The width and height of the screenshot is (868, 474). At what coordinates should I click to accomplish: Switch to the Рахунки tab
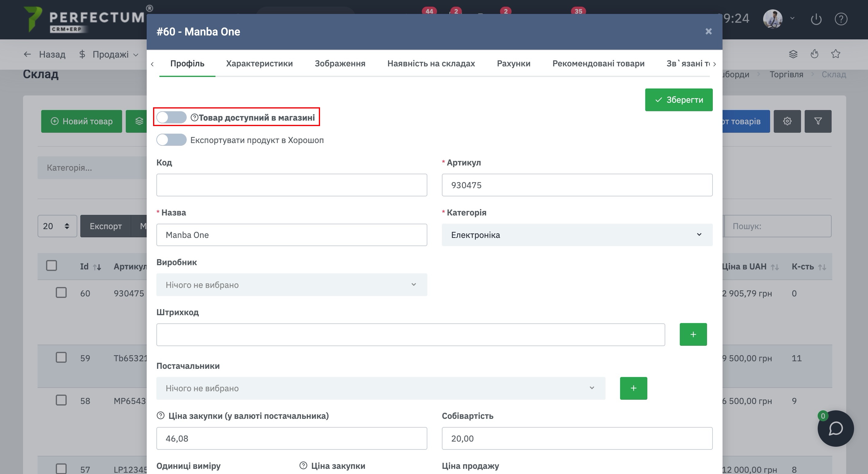(513, 63)
